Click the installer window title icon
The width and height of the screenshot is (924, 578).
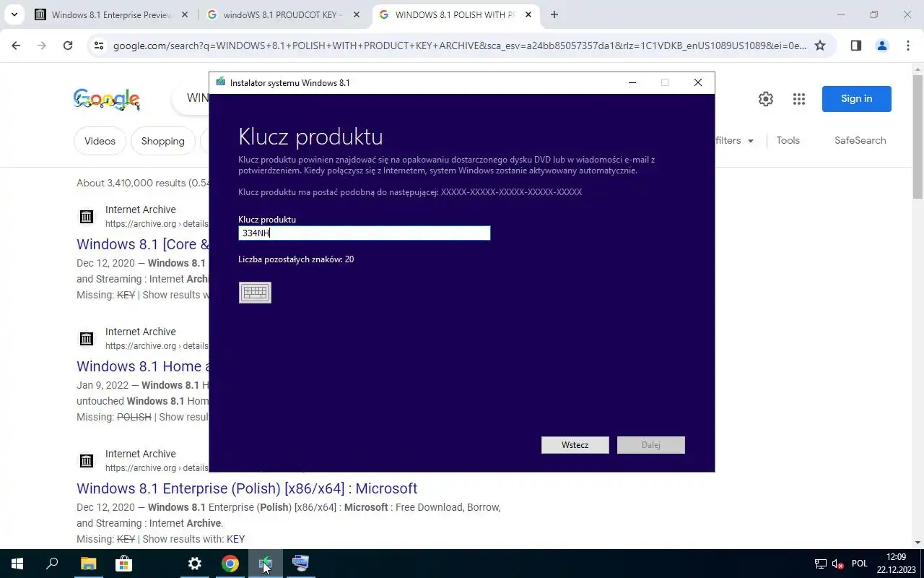click(221, 82)
